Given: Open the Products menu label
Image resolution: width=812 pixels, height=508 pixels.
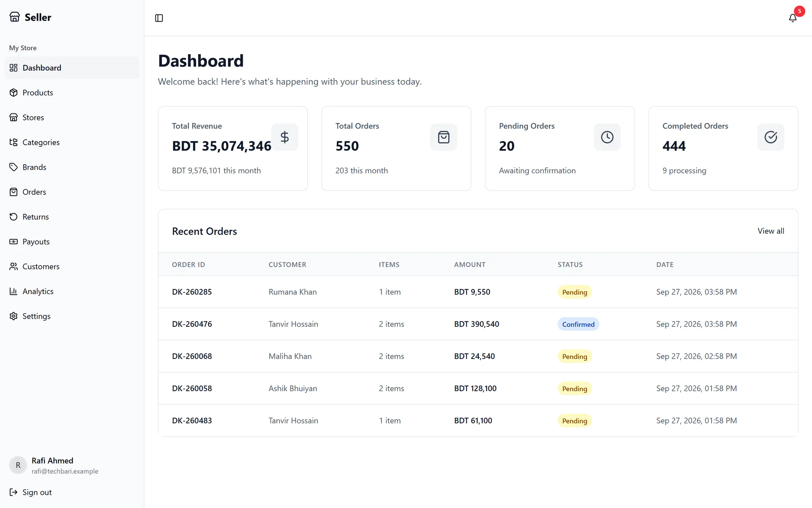Looking at the screenshot, I should 38,93.
